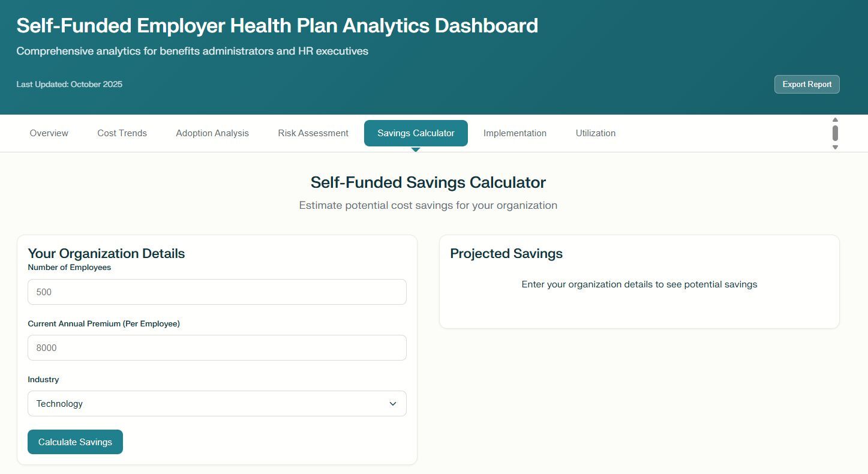This screenshot has width=868, height=474.
Task: Open the Implementation tab
Action: pos(515,133)
